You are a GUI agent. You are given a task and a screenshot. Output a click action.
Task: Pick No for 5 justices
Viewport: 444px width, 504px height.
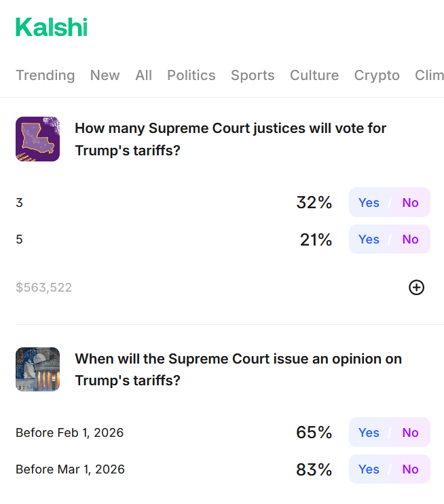point(410,239)
